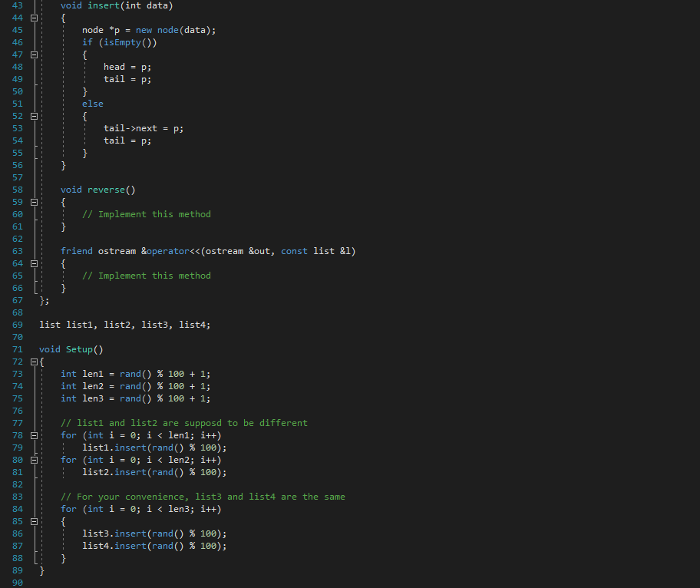
Task: Fold the reverse function body at line 59
Action: click(34, 202)
